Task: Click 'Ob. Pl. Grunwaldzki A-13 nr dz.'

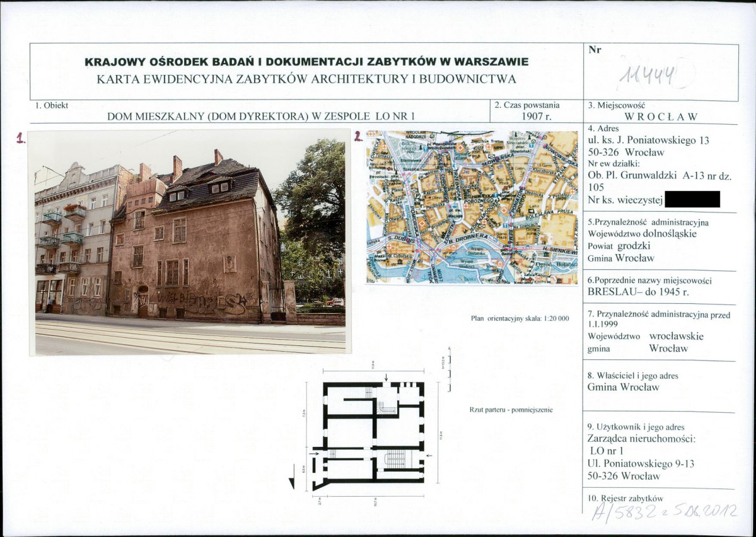Action: tap(660, 176)
